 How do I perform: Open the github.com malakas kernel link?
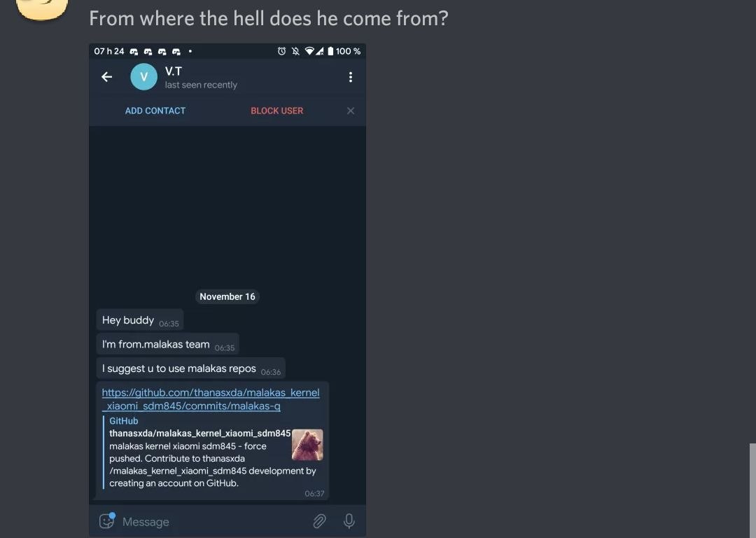point(211,399)
